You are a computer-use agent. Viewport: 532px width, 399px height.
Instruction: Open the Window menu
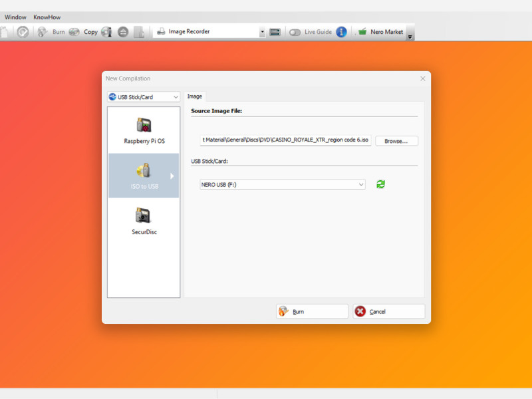[15, 17]
